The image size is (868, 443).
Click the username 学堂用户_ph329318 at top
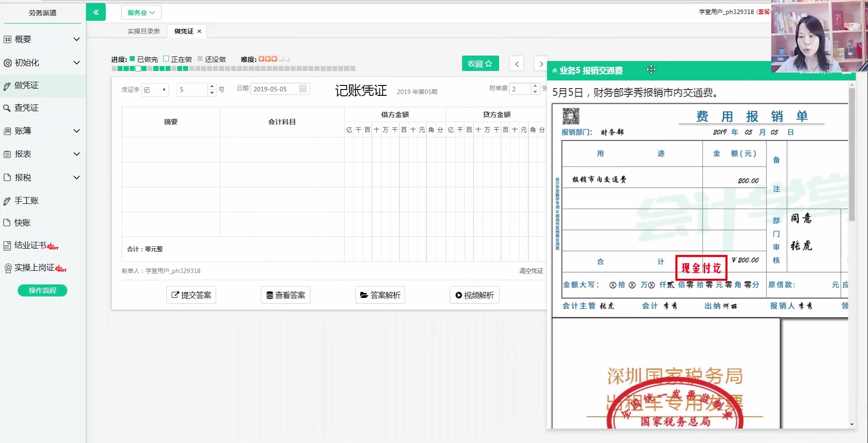pos(726,12)
